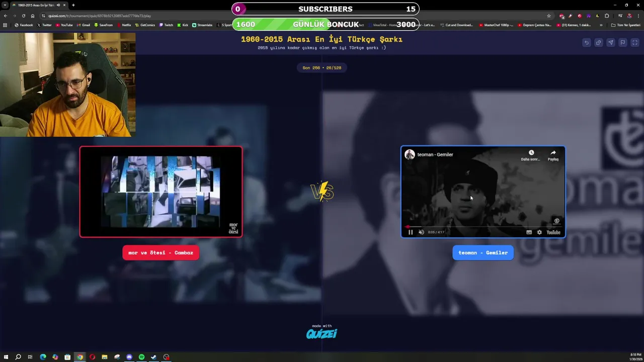This screenshot has height=362, width=644.
Task: Open Windows Start menu
Action: 6,357
